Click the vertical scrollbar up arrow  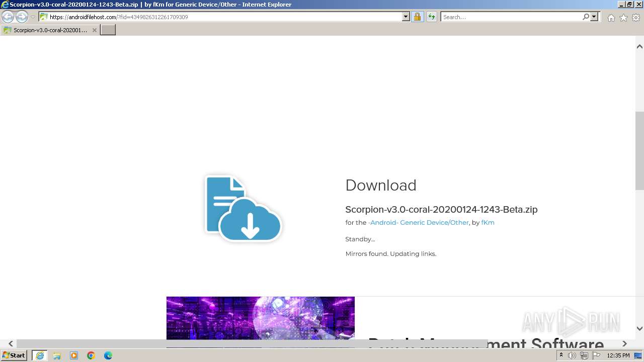(639, 47)
